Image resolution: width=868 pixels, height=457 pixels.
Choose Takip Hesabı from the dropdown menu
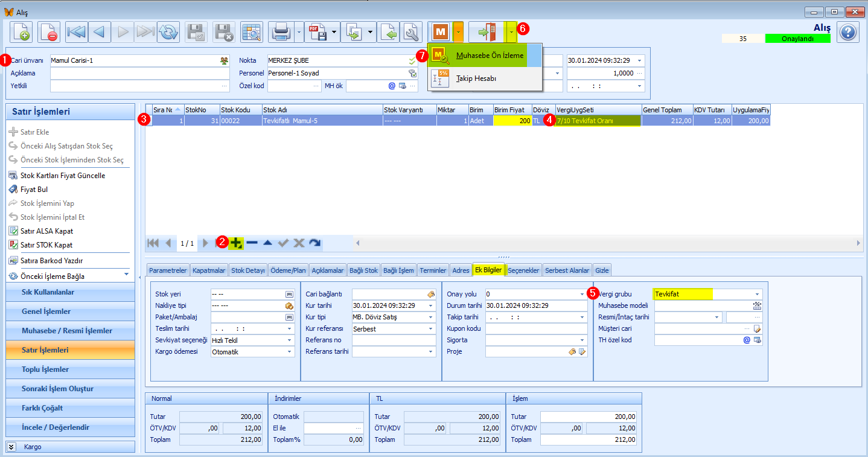point(477,78)
